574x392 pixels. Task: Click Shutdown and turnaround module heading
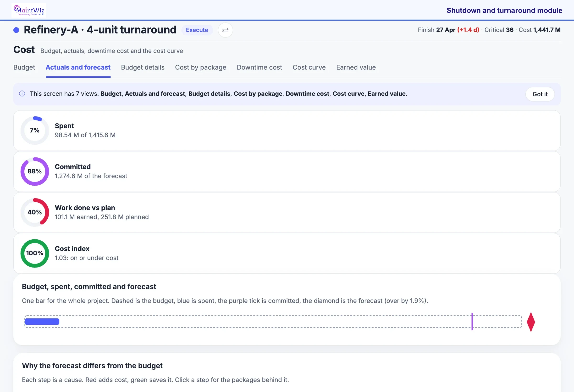[x=504, y=10]
